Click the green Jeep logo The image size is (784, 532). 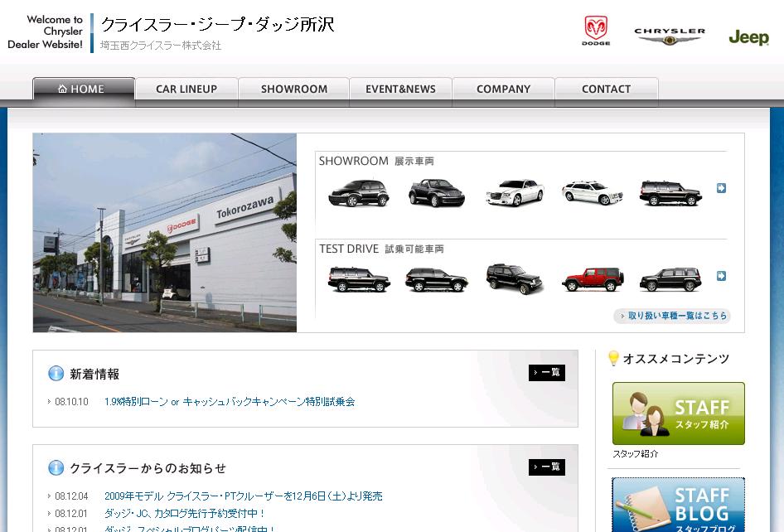coord(748,37)
